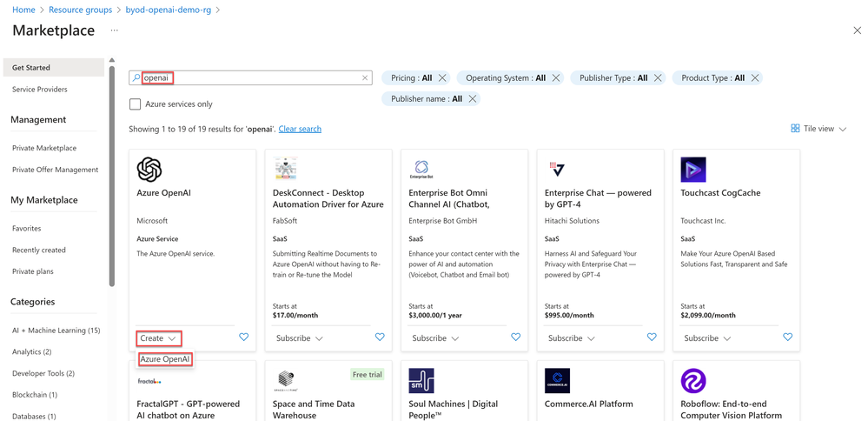Filter by Blockchain category
This screenshot has width=868, height=421.
pos(35,395)
